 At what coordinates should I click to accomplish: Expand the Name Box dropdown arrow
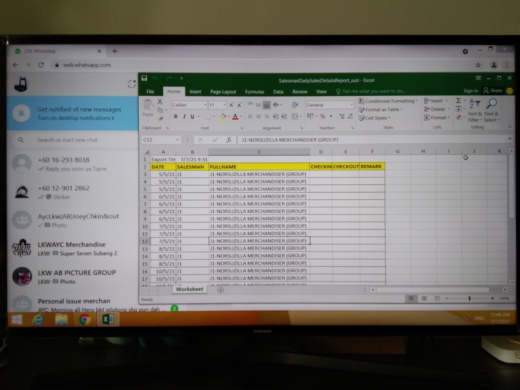pos(178,140)
